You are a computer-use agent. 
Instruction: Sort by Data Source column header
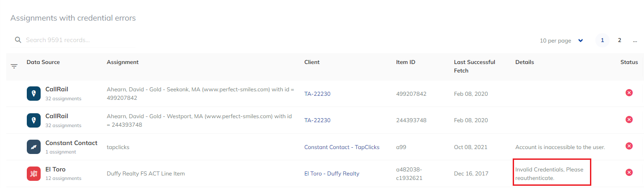tap(43, 62)
